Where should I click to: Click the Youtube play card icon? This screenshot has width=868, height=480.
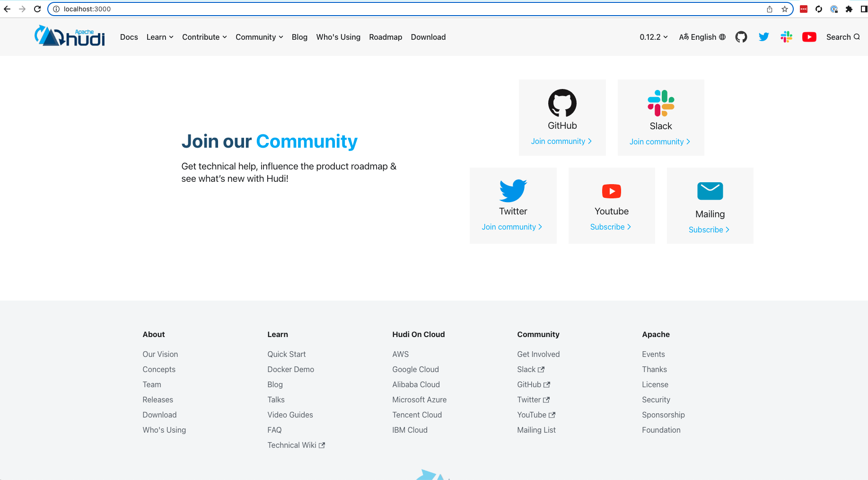[612, 191]
